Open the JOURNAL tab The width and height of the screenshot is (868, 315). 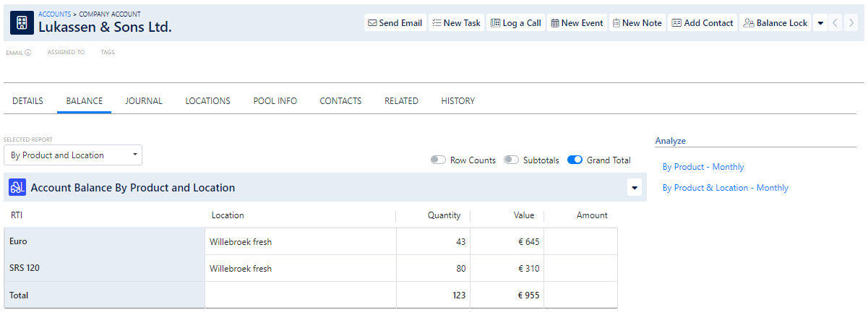pyautogui.click(x=144, y=101)
